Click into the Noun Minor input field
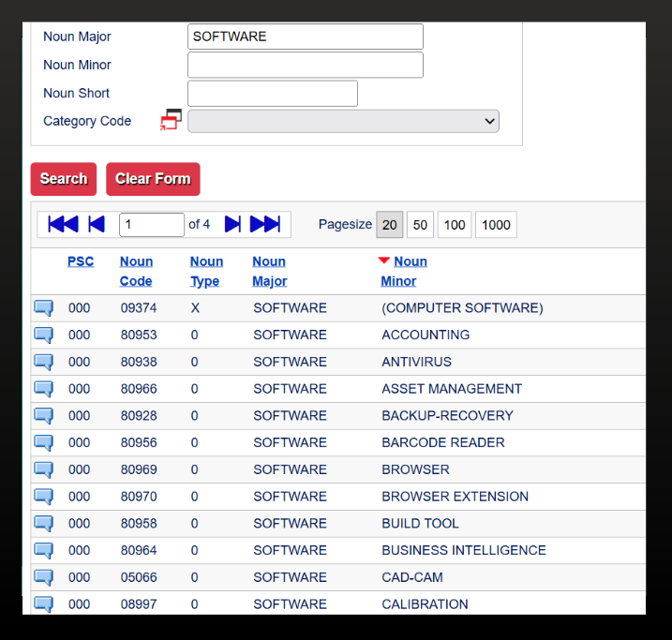The height and width of the screenshot is (640, 672). 306,65
